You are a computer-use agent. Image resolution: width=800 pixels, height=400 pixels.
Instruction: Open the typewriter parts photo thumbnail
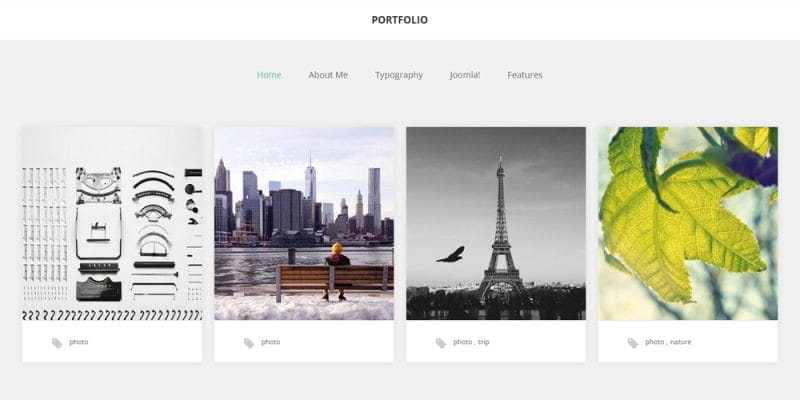112,223
